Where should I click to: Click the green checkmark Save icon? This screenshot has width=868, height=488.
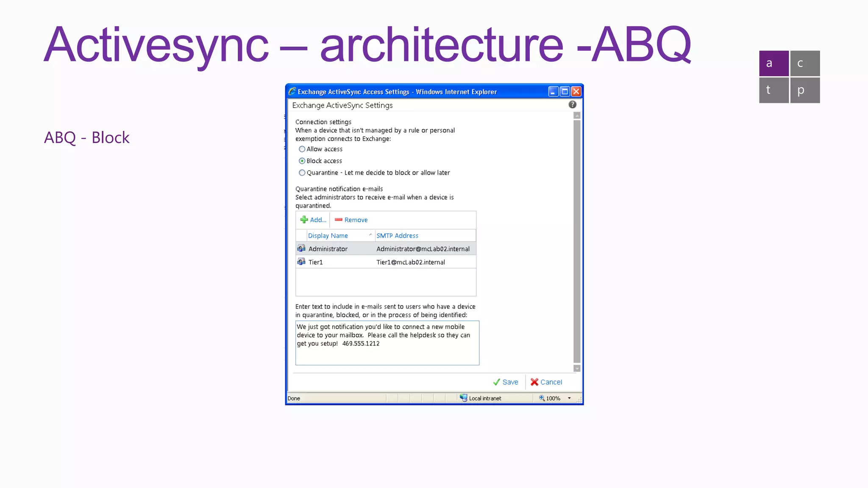pyautogui.click(x=497, y=382)
